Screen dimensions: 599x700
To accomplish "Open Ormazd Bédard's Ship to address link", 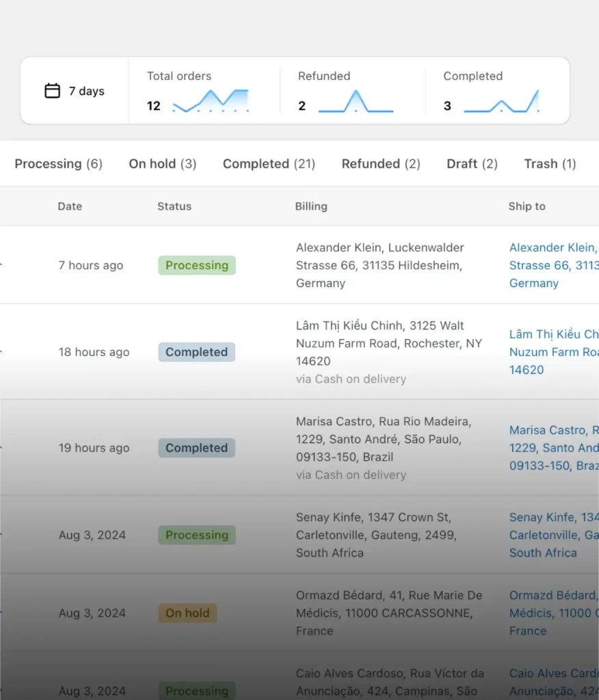I will [x=554, y=613].
